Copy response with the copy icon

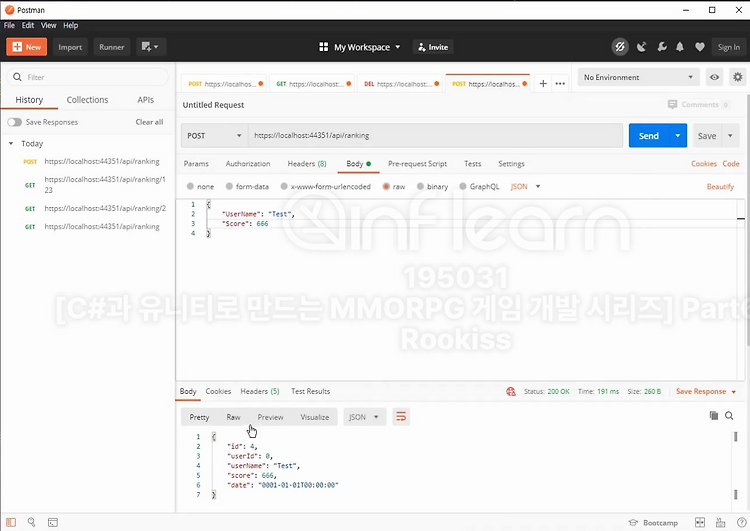click(714, 415)
